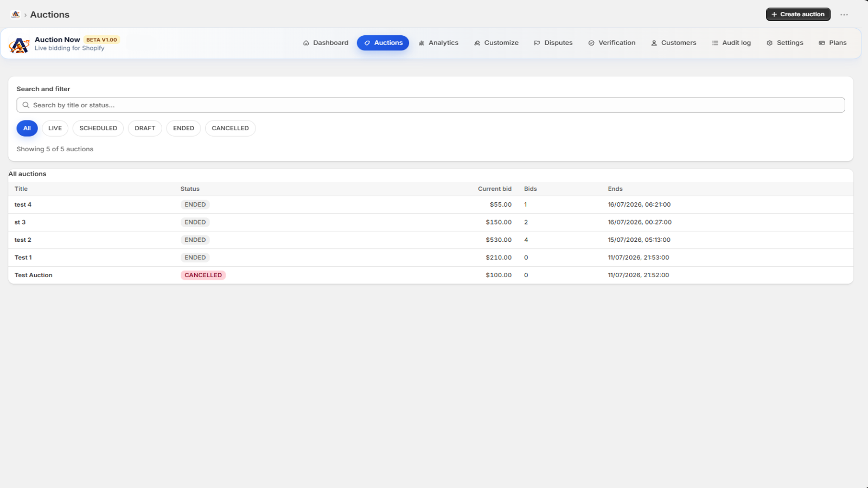This screenshot has height=488, width=868.
Task: Click the end date 15/07/2026, 05:13:00
Action: click(639, 240)
